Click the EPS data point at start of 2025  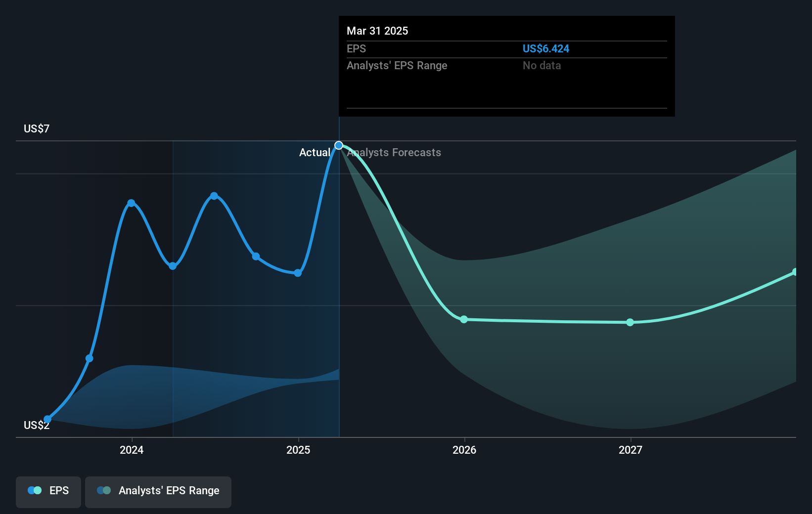[x=298, y=273]
